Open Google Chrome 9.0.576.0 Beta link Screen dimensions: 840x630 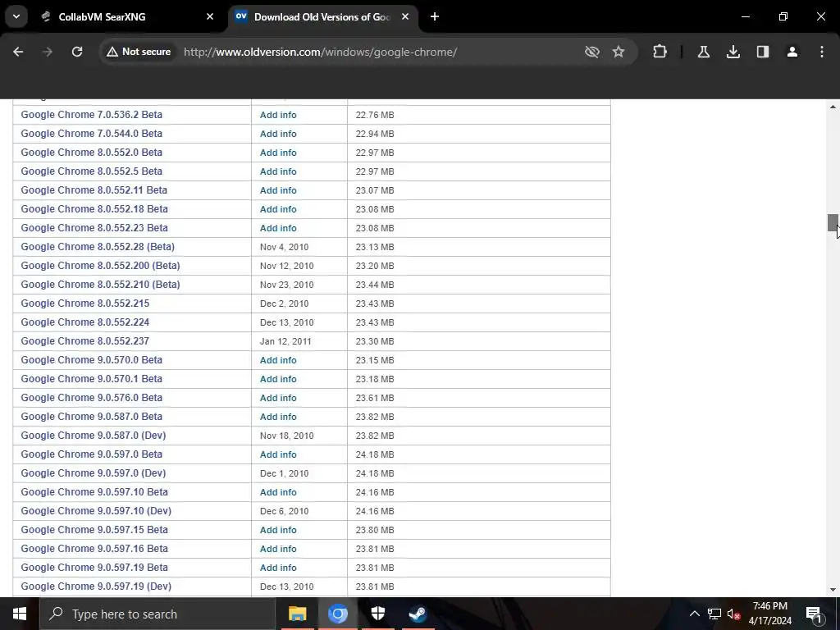click(92, 398)
